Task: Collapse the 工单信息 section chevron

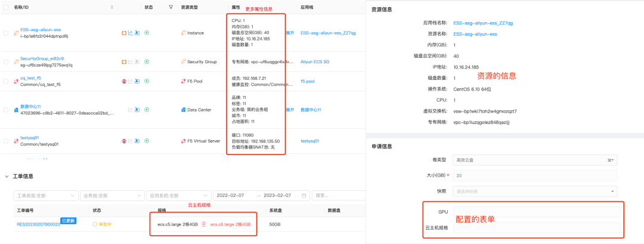Action: click(6, 176)
